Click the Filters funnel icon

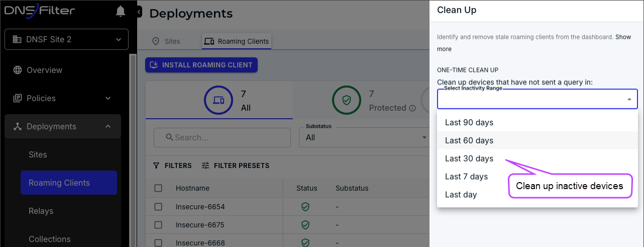[x=156, y=166]
